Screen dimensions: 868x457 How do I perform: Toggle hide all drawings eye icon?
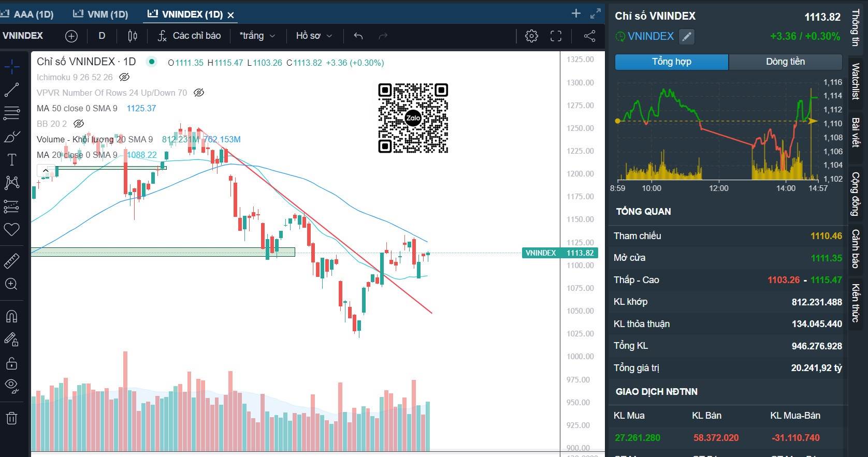[x=11, y=386]
